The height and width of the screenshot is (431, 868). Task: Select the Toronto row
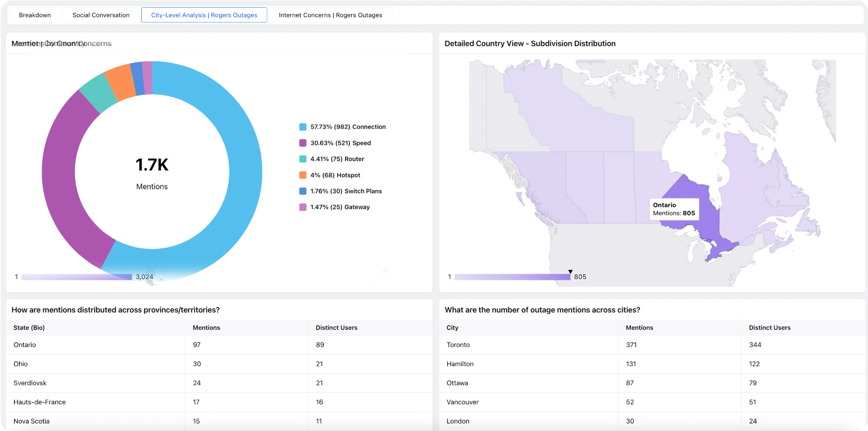652,345
